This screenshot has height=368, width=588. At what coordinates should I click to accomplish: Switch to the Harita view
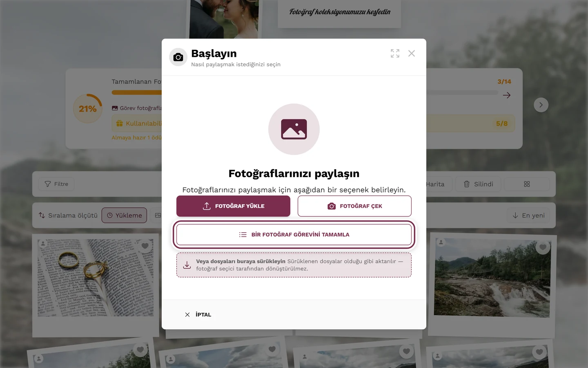[x=435, y=184]
